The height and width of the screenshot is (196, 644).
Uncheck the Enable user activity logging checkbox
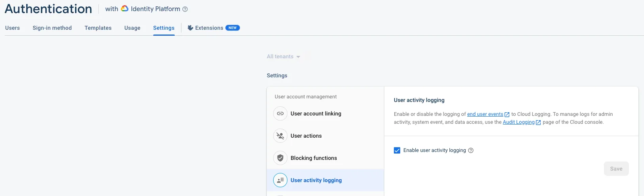coord(397,150)
